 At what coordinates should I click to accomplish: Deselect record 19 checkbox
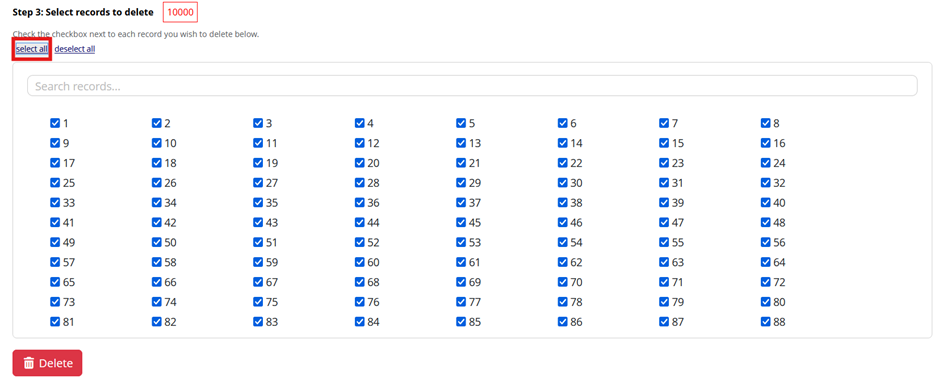258,163
